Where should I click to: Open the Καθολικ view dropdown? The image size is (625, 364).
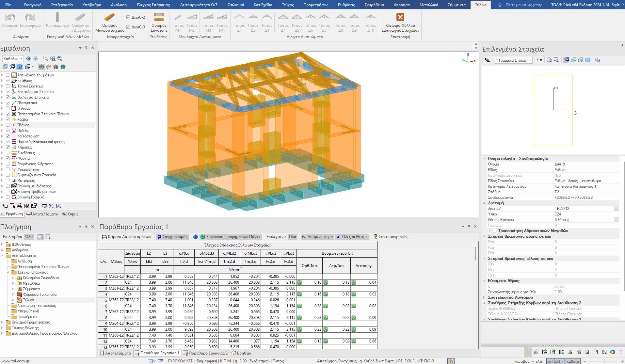(13, 59)
